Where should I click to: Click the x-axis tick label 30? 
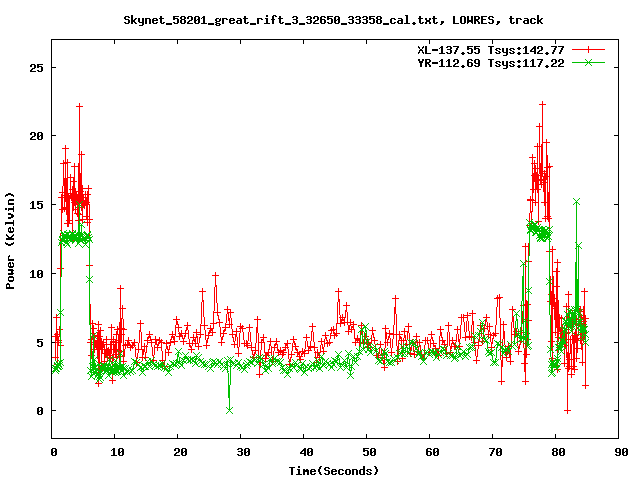(243, 452)
